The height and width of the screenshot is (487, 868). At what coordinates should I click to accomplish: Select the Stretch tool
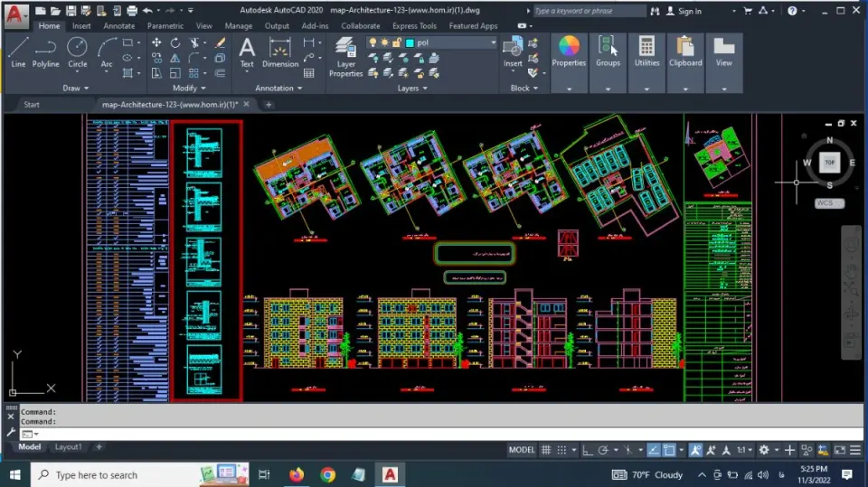click(156, 73)
